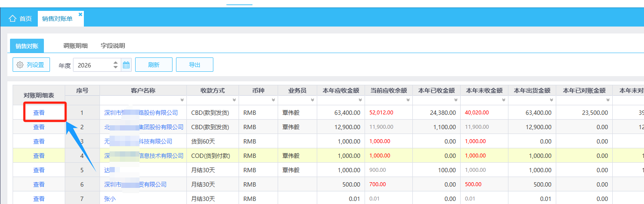Open customer link in row 1

(x=141, y=113)
